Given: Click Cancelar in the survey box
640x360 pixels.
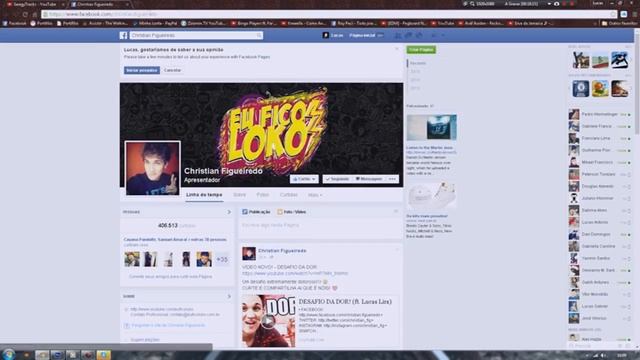Looking at the screenshot, I should click(172, 70).
